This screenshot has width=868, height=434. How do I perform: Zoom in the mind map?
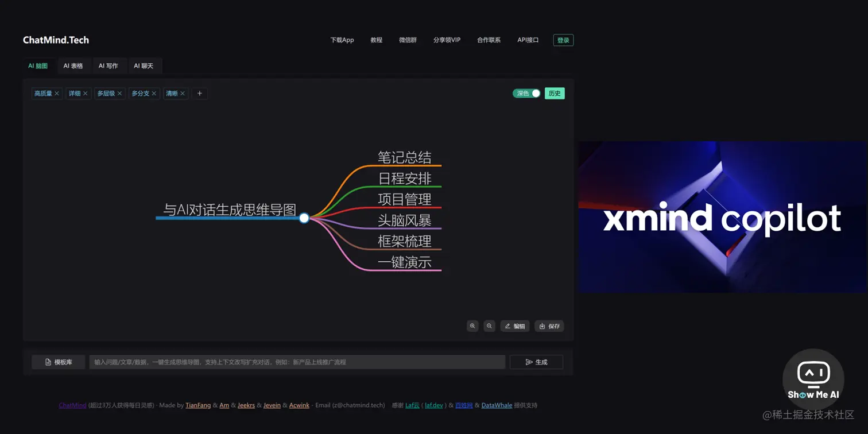472,326
